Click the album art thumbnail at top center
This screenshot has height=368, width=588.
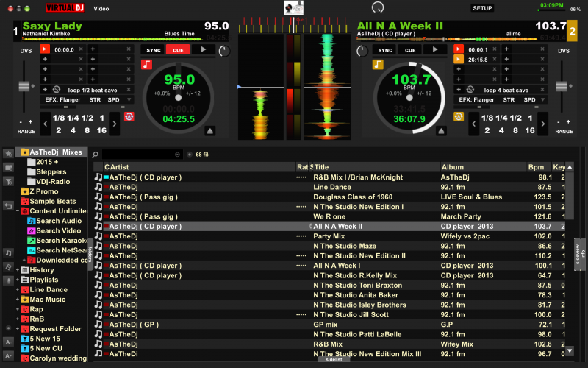pos(293,7)
